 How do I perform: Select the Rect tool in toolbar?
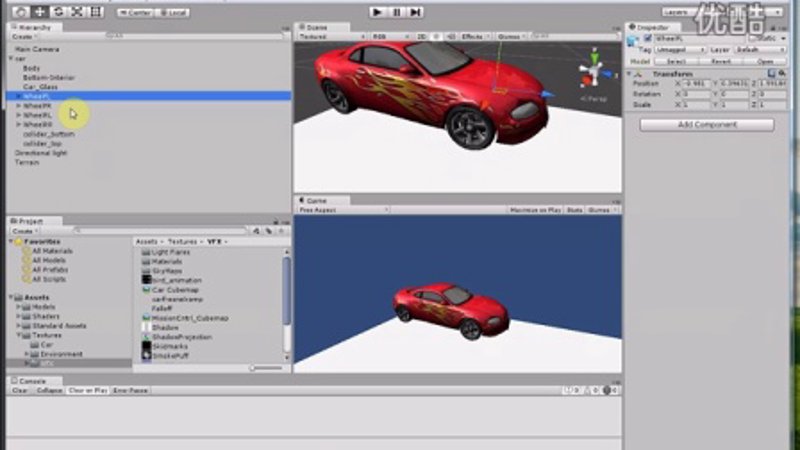click(x=95, y=12)
